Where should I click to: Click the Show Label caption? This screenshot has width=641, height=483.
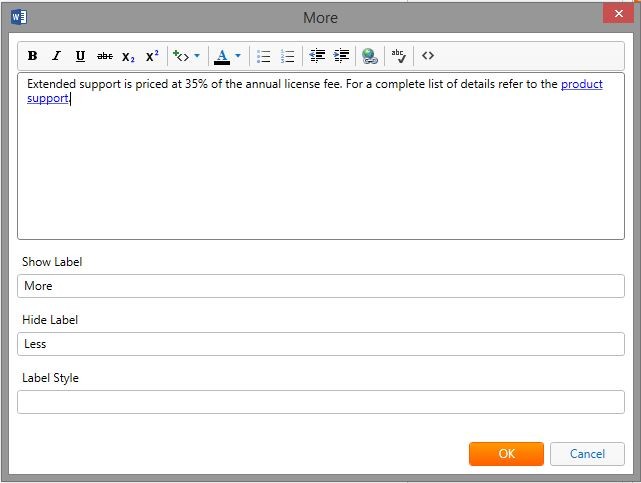click(52, 262)
